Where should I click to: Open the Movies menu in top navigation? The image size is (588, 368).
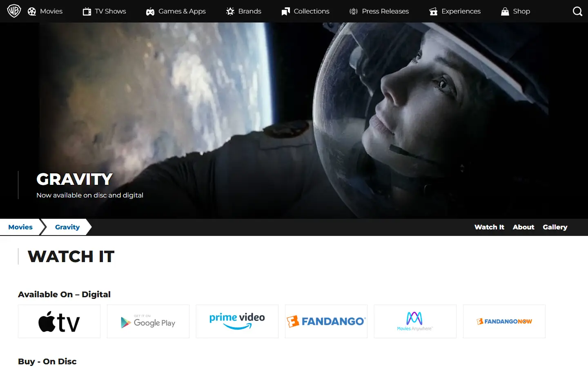pos(51,11)
